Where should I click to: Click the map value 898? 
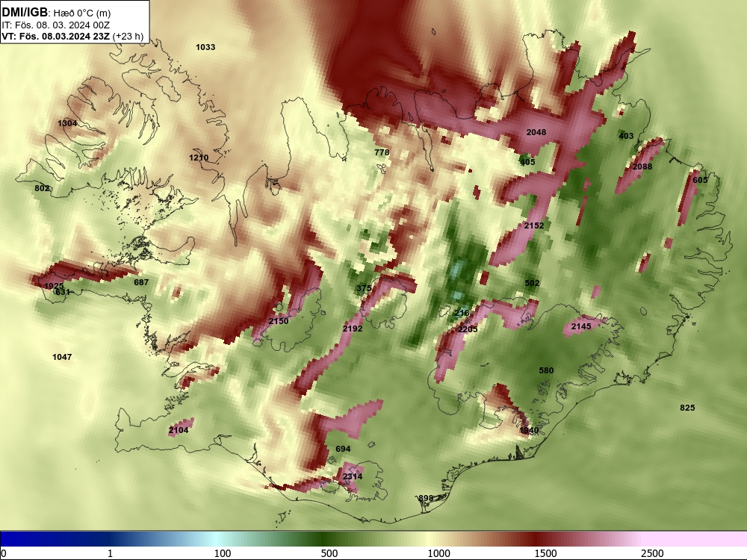426,499
